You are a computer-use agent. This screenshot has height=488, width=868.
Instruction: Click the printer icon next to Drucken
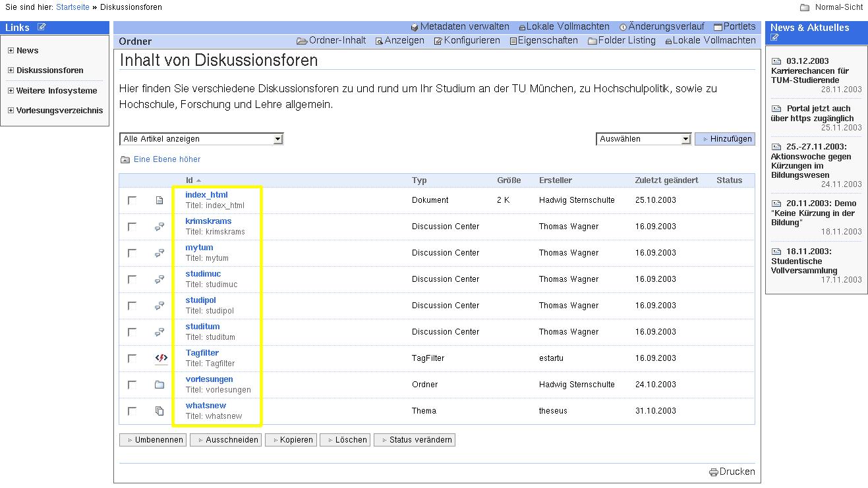click(x=713, y=472)
